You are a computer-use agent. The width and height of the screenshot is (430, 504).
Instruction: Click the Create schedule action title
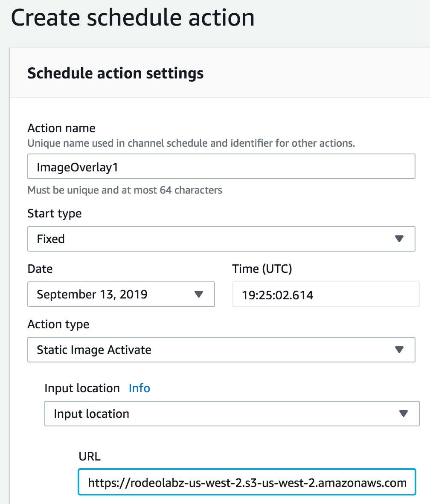[x=133, y=17]
